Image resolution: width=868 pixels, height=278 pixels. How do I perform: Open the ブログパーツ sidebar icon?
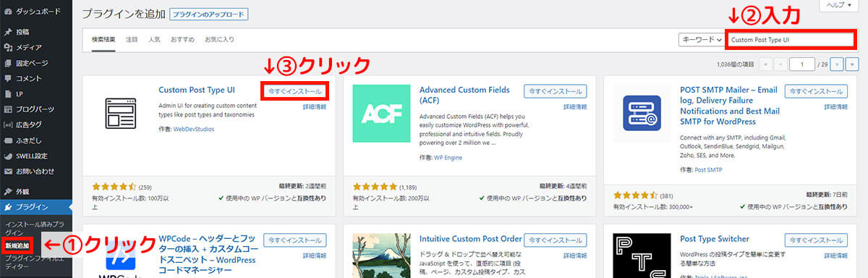point(7,109)
